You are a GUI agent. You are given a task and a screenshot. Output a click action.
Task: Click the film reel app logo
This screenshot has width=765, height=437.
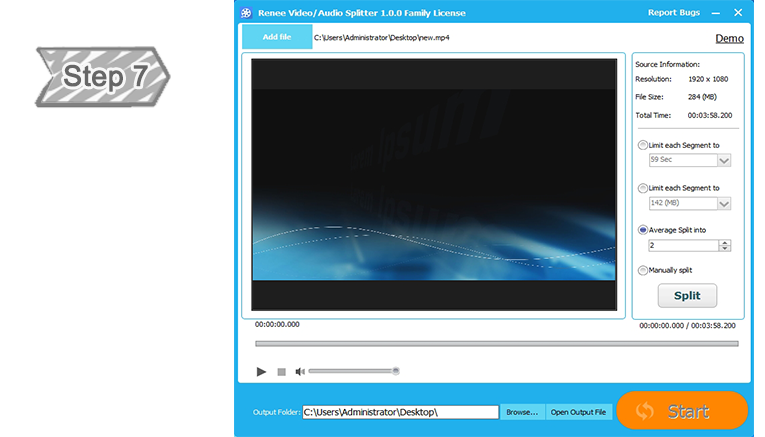246,13
